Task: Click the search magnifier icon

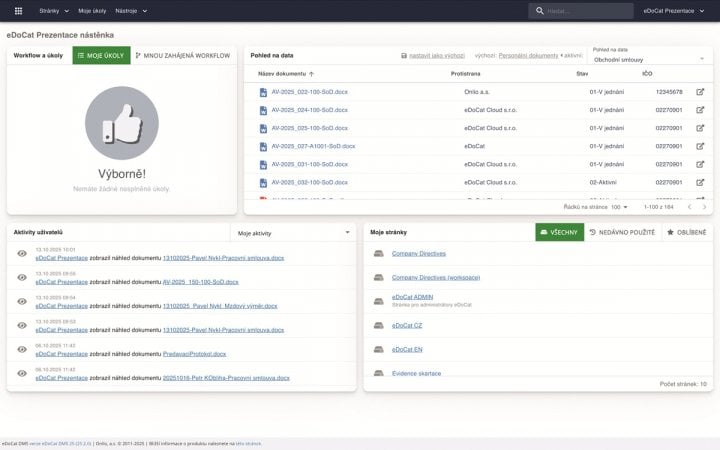Action: click(x=540, y=11)
